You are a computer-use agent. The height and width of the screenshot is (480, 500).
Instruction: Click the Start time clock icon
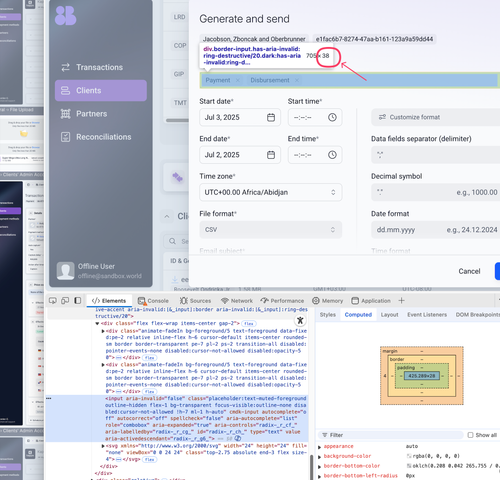[332, 117]
